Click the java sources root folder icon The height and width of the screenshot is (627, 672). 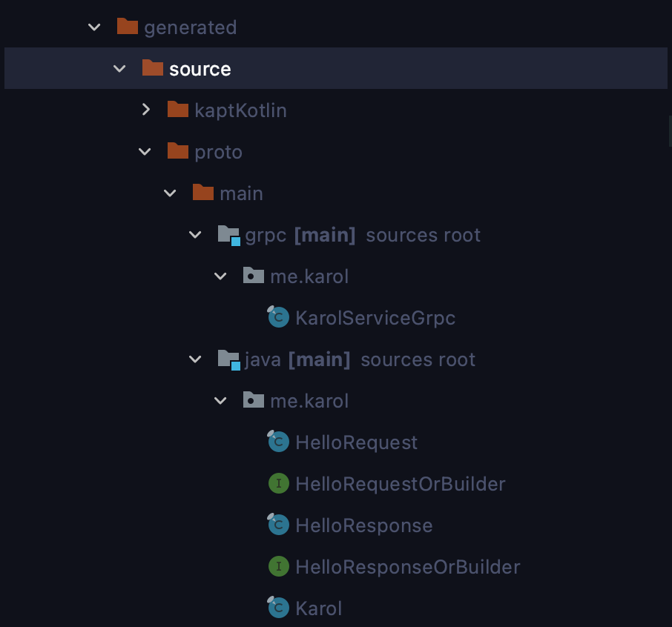229,359
